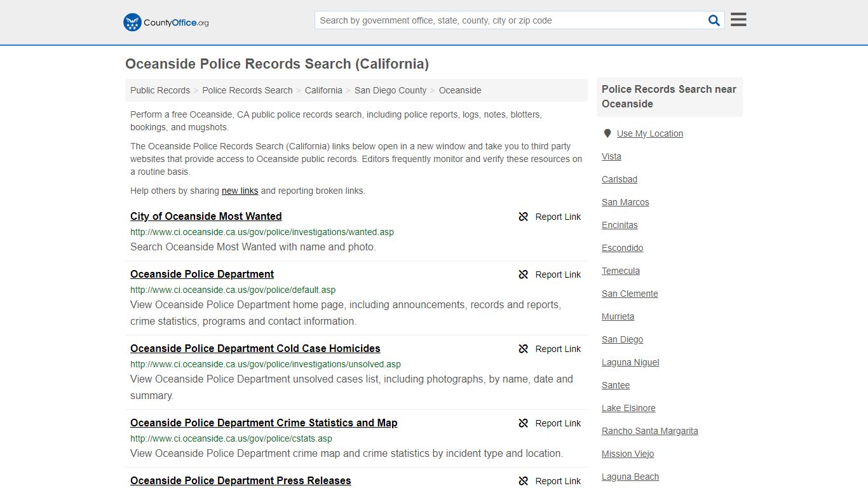Select Encinitas in nearby list

pyautogui.click(x=620, y=225)
